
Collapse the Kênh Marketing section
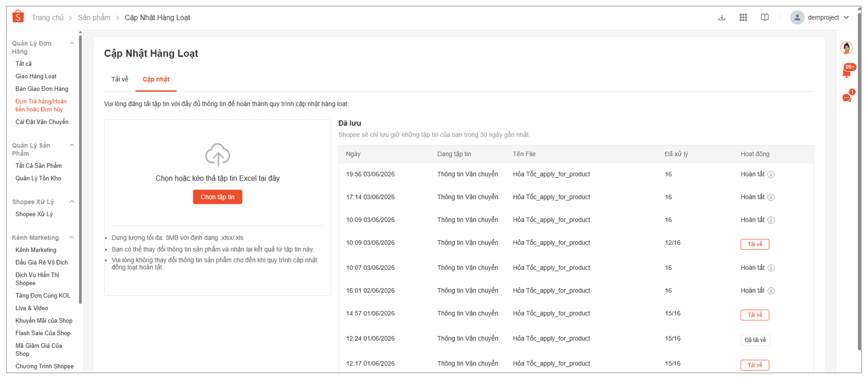click(x=72, y=238)
